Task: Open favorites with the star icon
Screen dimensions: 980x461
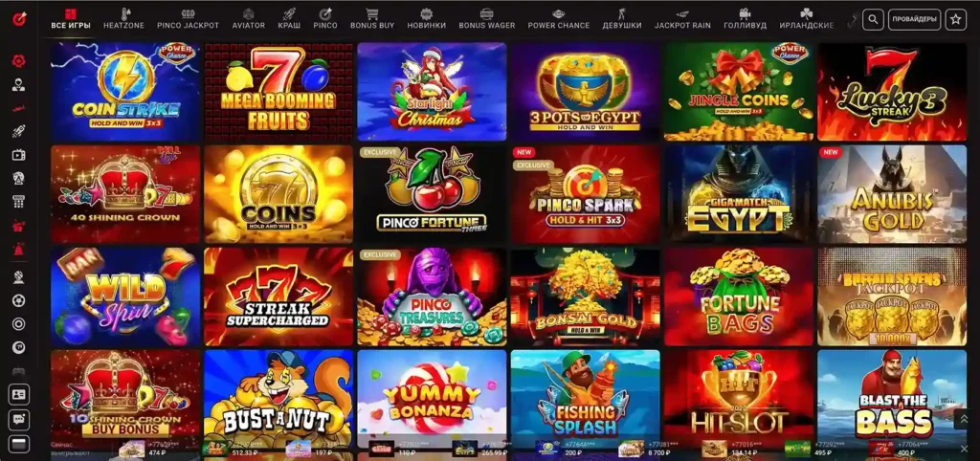Action: (x=956, y=19)
